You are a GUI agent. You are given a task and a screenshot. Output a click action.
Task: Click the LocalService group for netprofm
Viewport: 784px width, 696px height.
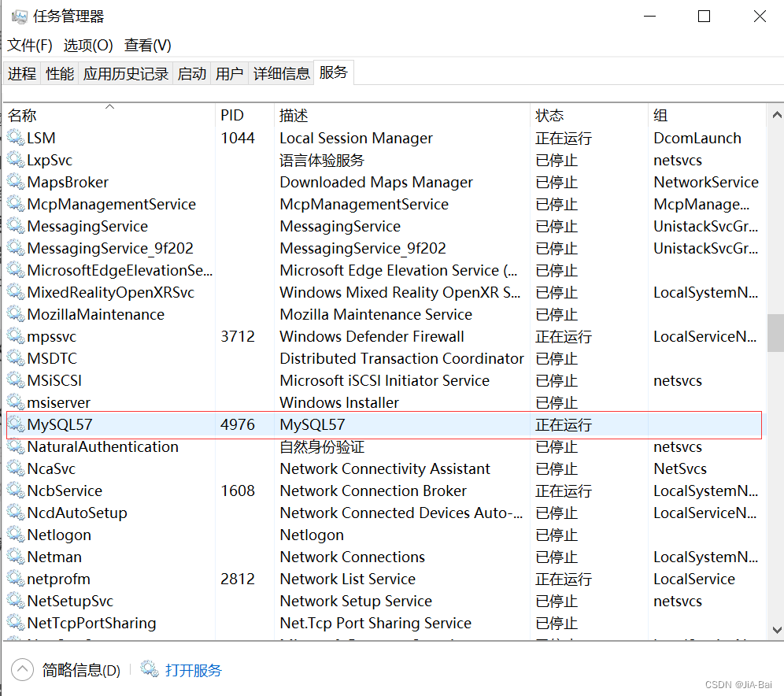click(694, 579)
